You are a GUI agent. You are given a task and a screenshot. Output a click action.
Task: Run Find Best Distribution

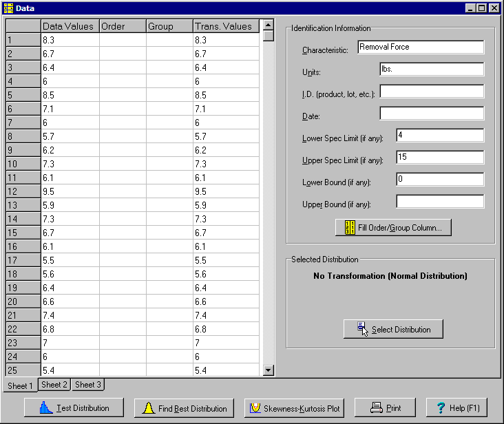184,408
